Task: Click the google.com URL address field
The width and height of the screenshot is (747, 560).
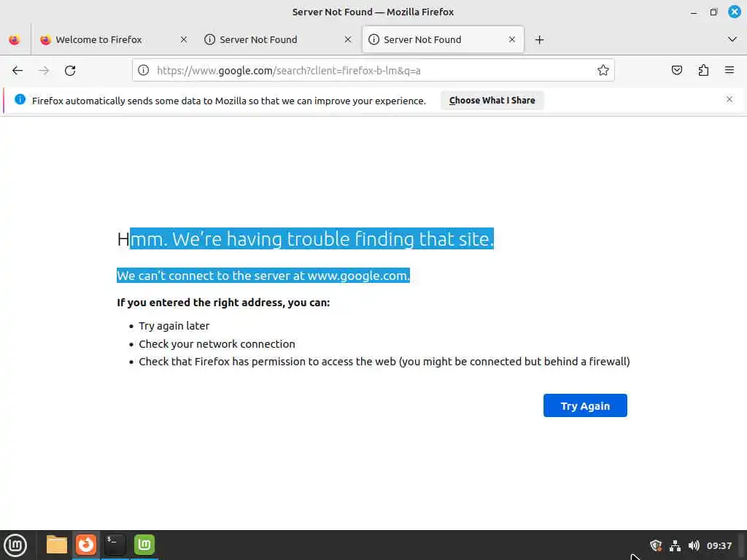Action: (x=371, y=71)
